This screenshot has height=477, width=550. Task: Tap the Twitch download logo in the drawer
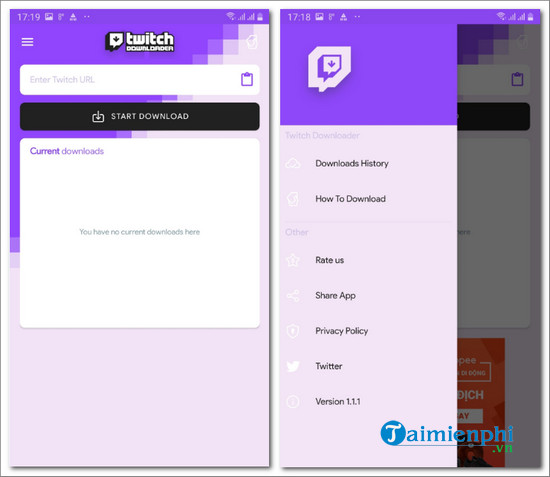329,69
